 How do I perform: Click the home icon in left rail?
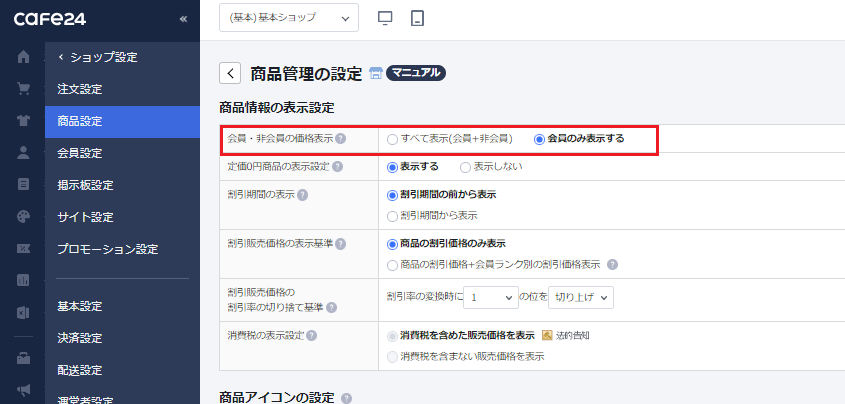click(23, 57)
